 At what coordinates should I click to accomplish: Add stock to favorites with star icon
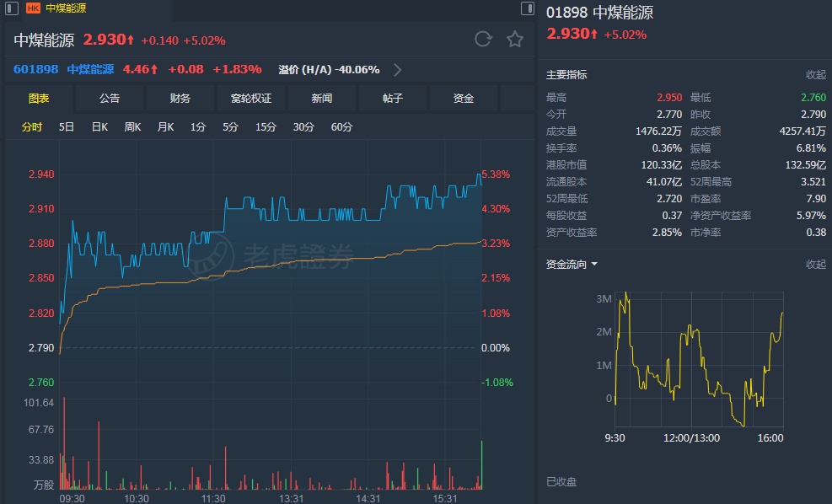coord(515,40)
